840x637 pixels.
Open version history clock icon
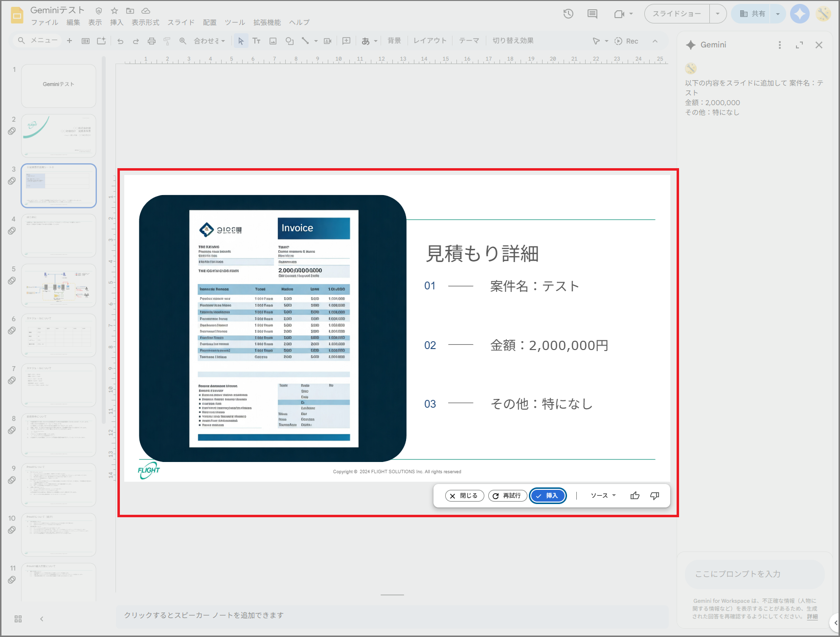(x=568, y=14)
